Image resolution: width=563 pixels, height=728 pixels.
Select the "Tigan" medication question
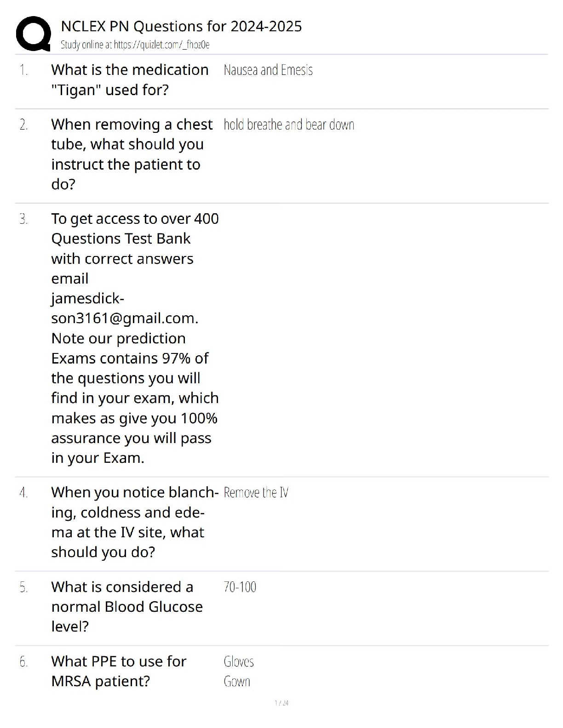(130, 80)
